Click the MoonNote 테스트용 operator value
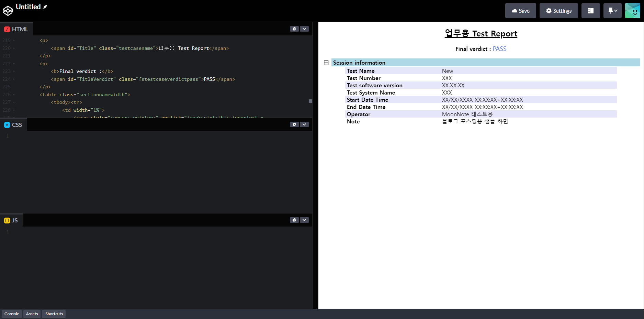This screenshot has width=644, height=319. click(467, 114)
